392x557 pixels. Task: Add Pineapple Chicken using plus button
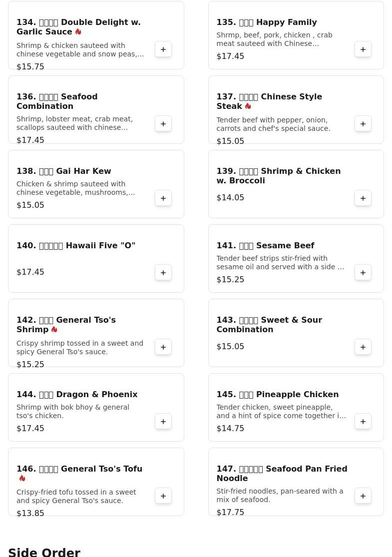pos(363,421)
